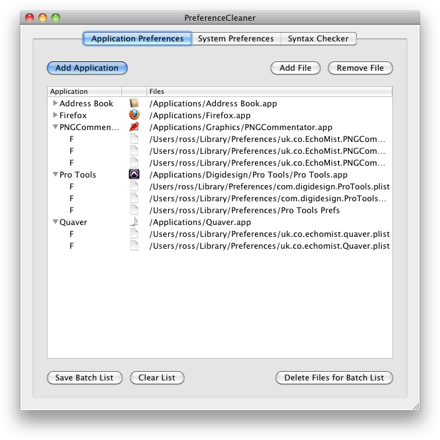Click the Remove File button
This screenshot has height=440, width=440.
360,68
